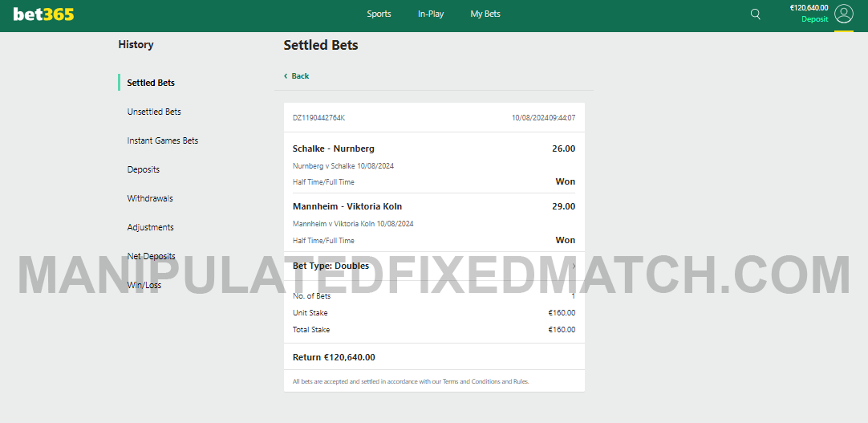Open the Sports menu
Viewport: 868px width, 423px height.
click(x=379, y=14)
